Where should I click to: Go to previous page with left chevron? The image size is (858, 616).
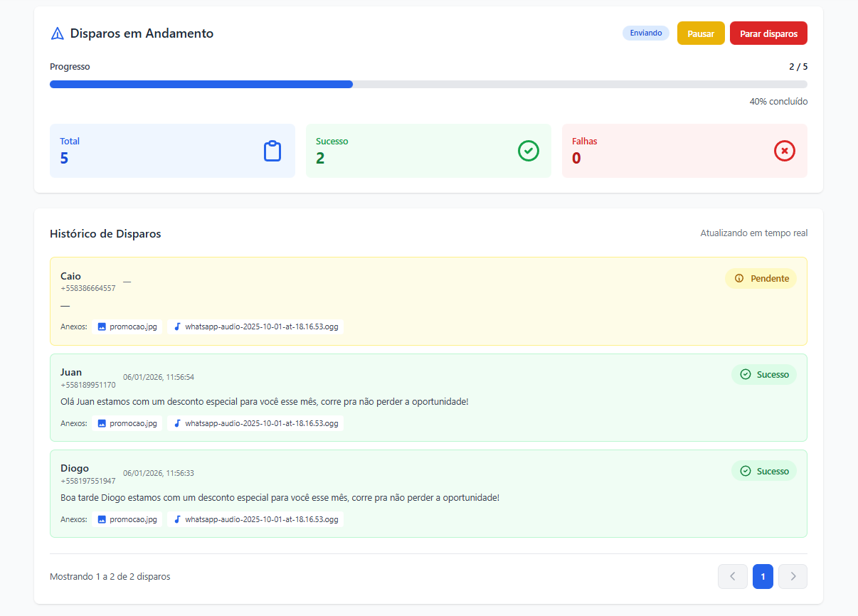[733, 576]
